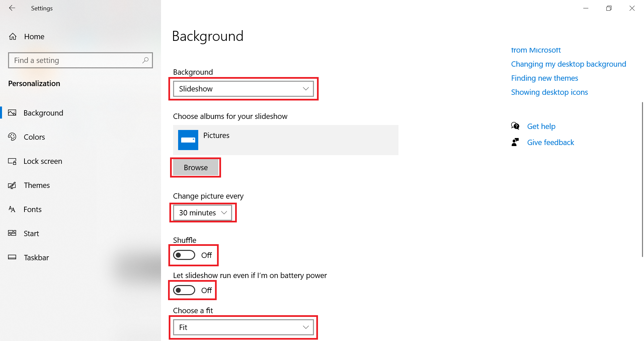Viewport: 644px width, 341px height.
Task: Open the Background type Slideshow dropdown
Action: pyautogui.click(x=244, y=89)
